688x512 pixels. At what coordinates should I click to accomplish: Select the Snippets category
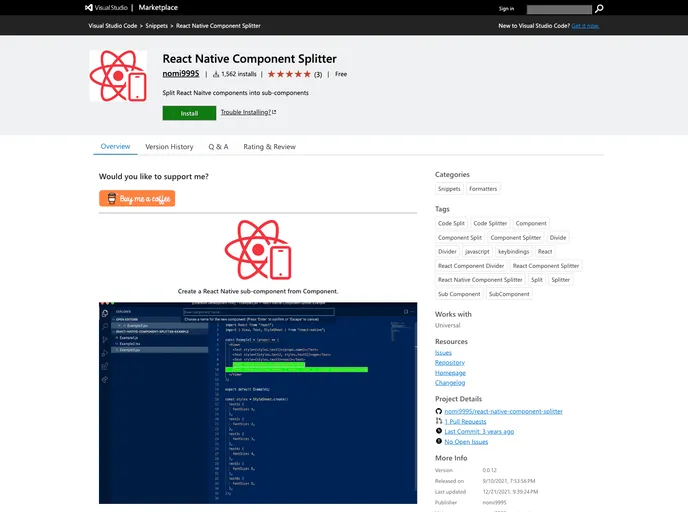click(449, 189)
